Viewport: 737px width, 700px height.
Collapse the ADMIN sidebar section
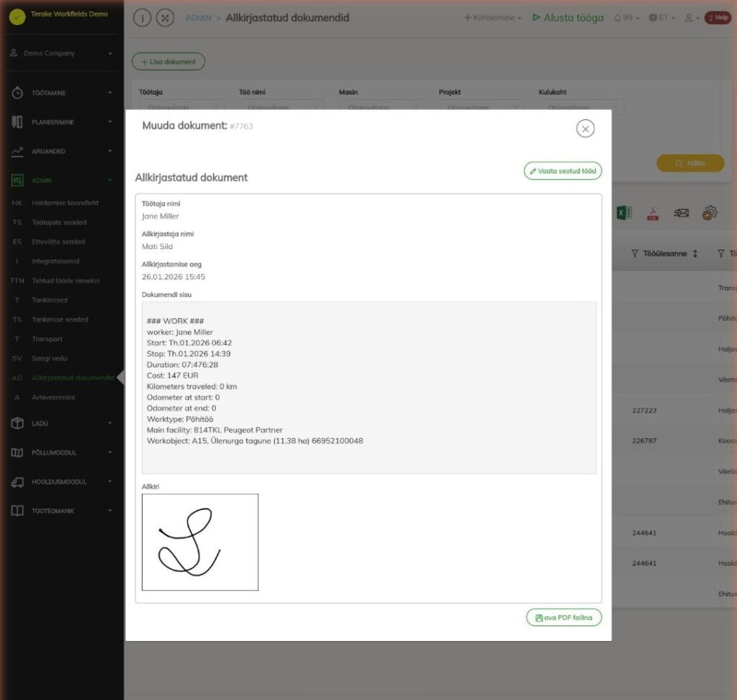click(x=62, y=181)
